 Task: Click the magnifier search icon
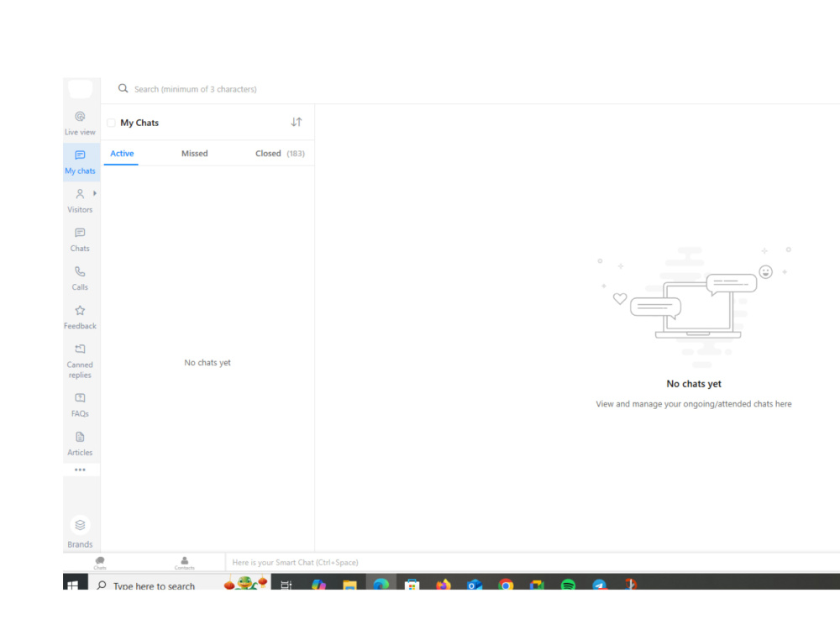click(x=123, y=88)
